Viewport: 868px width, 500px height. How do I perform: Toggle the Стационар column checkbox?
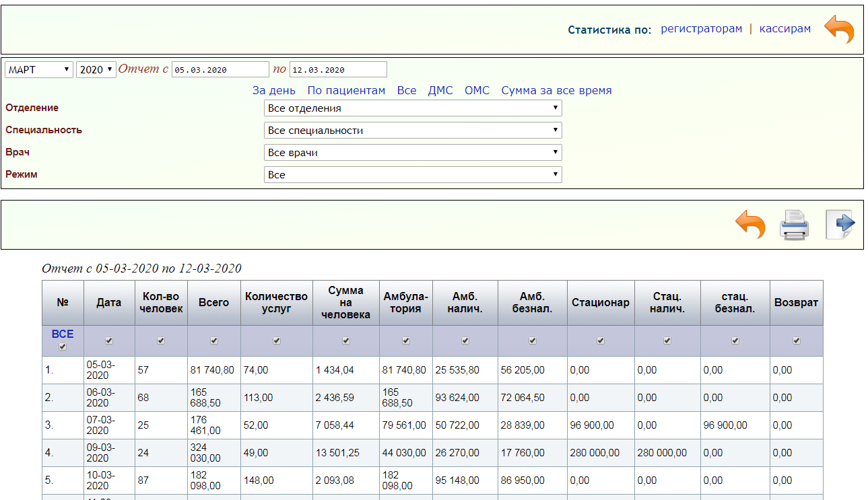click(x=600, y=341)
